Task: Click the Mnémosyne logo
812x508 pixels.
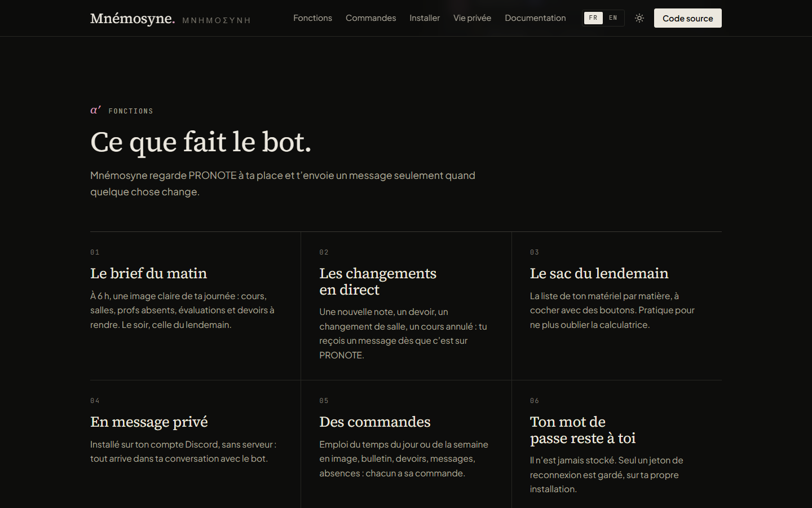Action: coord(133,19)
